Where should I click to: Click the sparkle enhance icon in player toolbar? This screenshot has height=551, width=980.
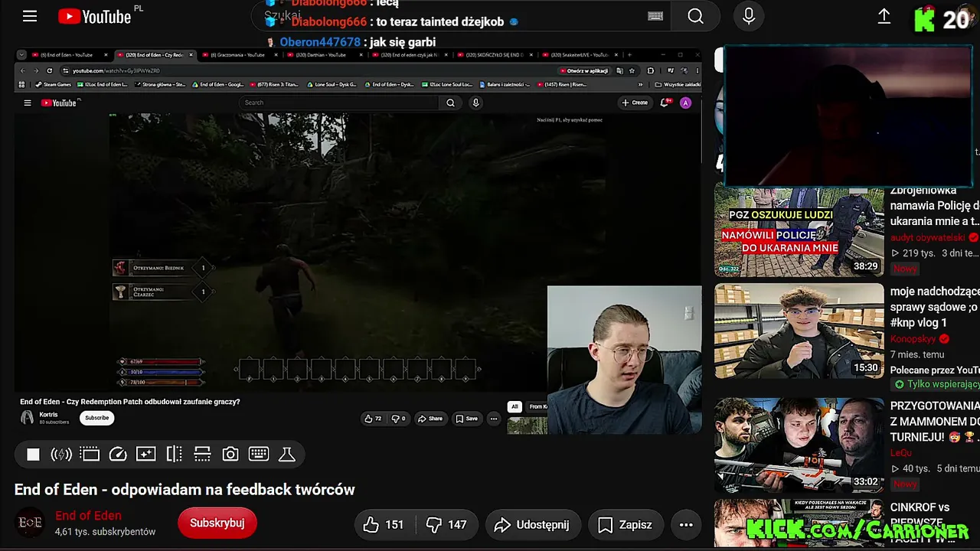click(145, 455)
